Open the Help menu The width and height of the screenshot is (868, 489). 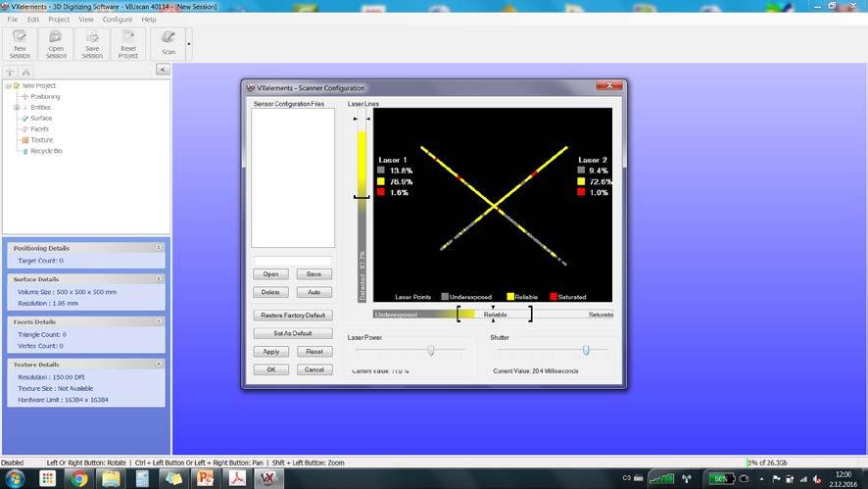coord(149,20)
